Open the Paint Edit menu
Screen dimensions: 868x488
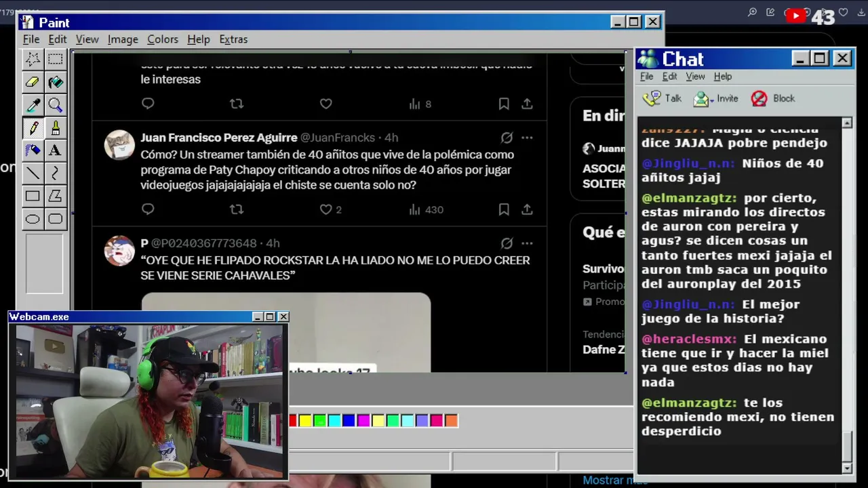(x=58, y=39)
